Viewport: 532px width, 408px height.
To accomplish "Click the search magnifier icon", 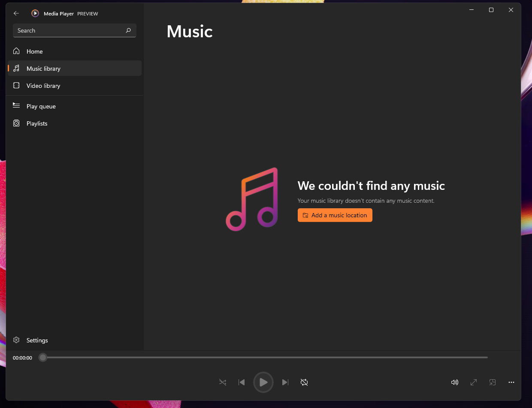I will 128,30.
